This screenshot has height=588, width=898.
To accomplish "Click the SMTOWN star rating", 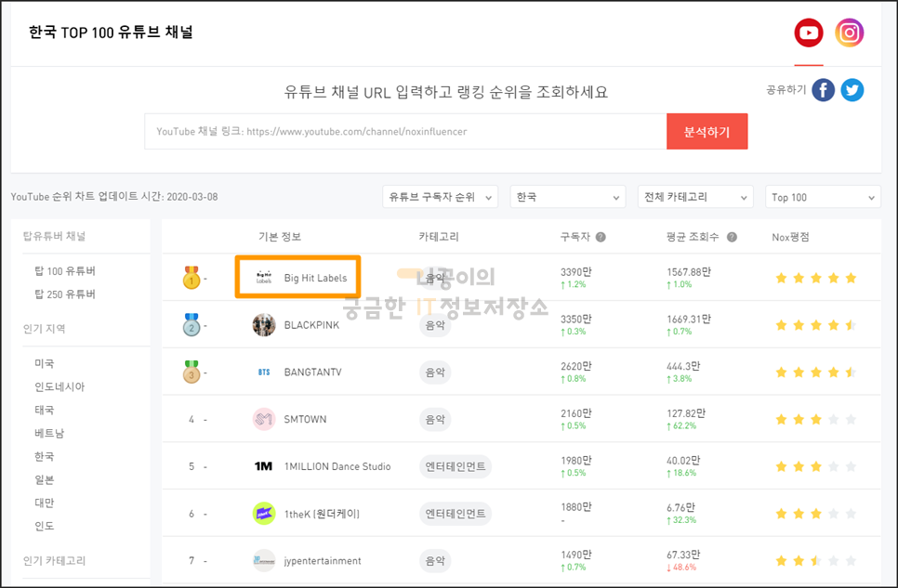I will coord(816,420).
